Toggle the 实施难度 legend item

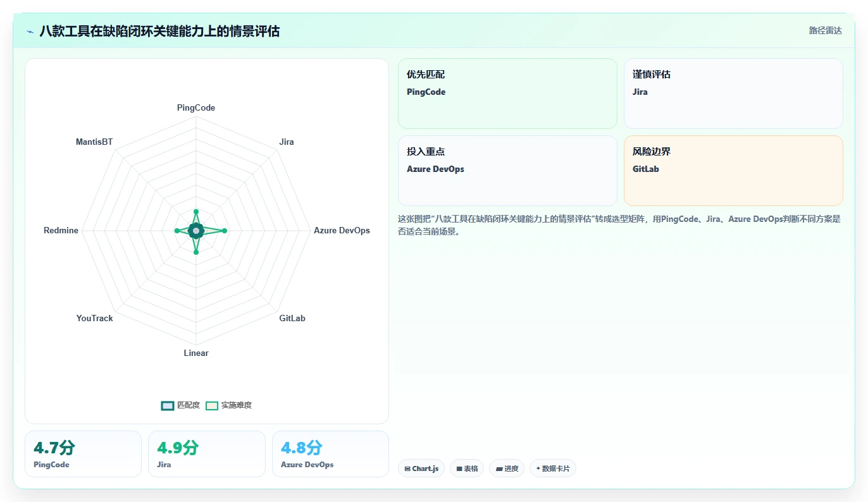click(229, 405)
